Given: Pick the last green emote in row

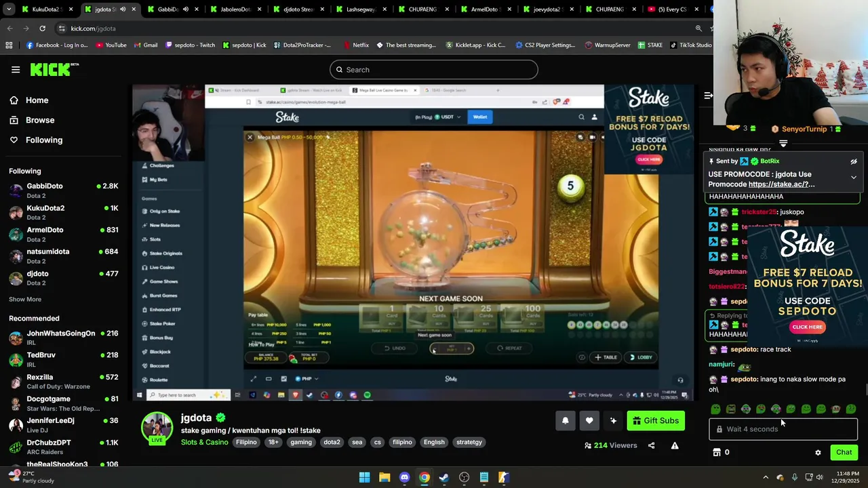Looking at the screenshot, I should coord(851,409).
